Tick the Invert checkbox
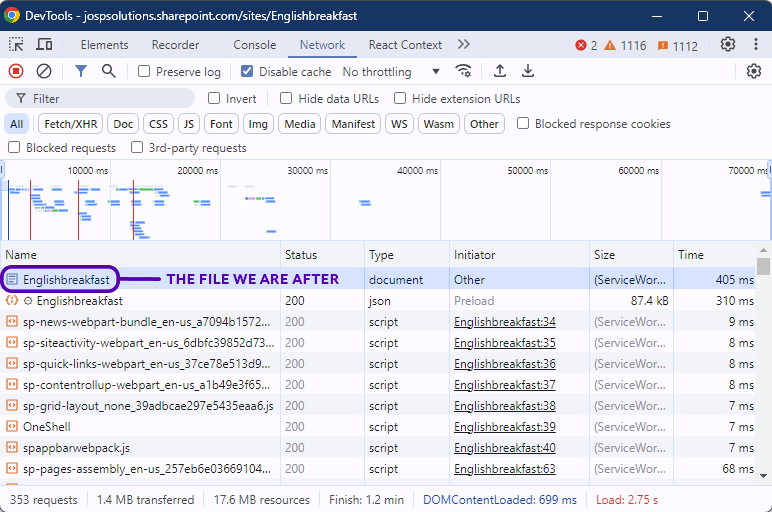Image resolution: width=772 pixels, height=512 pixels. click(214, 98)
